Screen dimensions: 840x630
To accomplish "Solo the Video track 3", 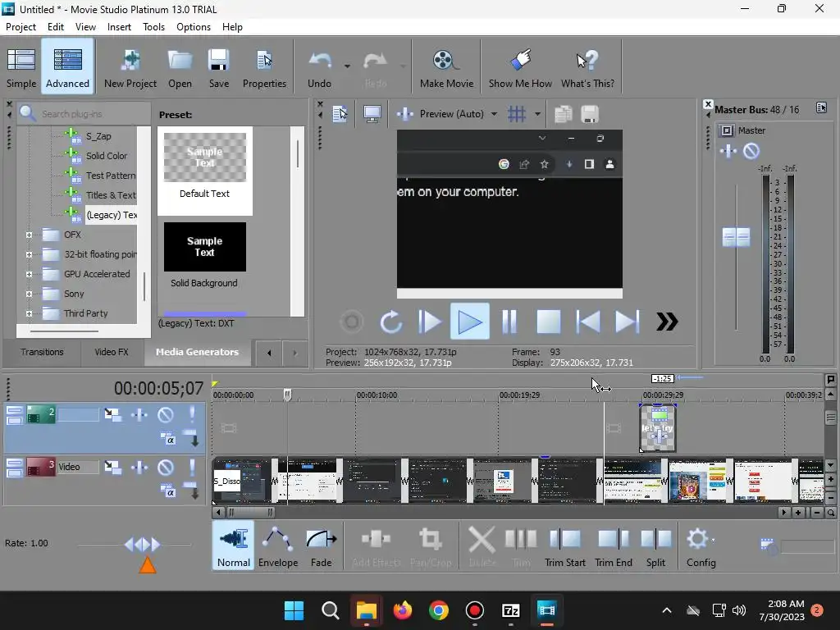I will (192, 468).
